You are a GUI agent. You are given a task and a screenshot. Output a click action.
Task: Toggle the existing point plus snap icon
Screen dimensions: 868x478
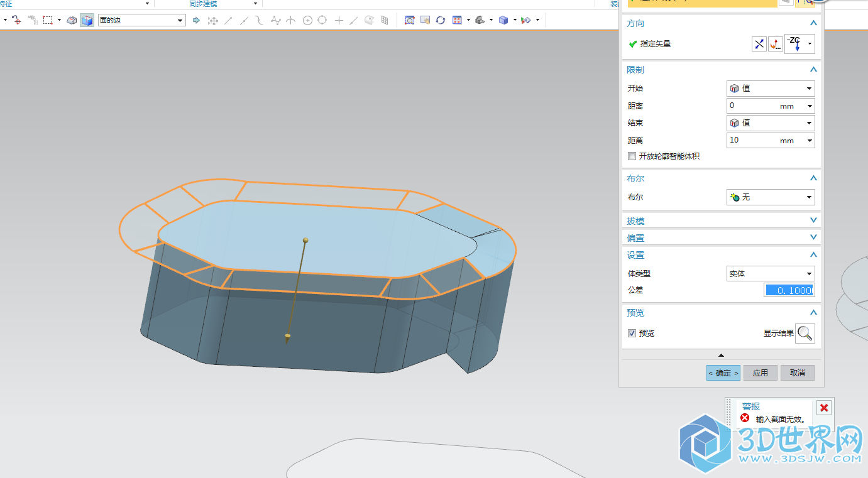(x=339, y=20)
